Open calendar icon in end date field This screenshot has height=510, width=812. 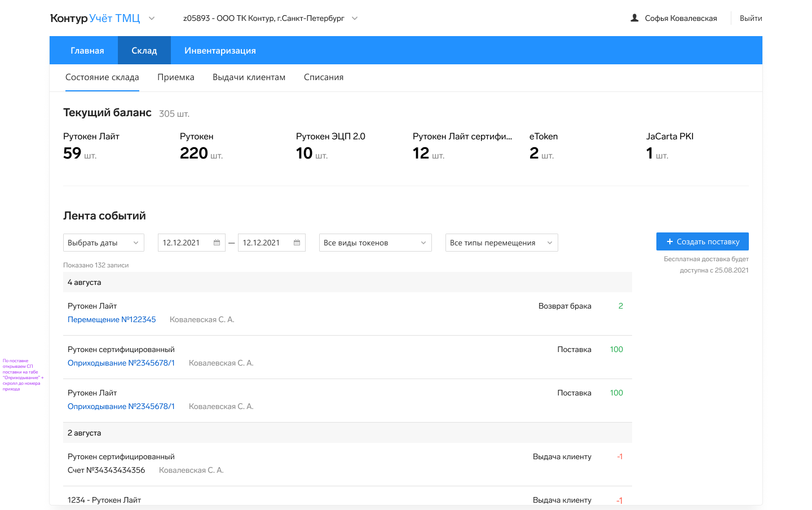(297, 243)
